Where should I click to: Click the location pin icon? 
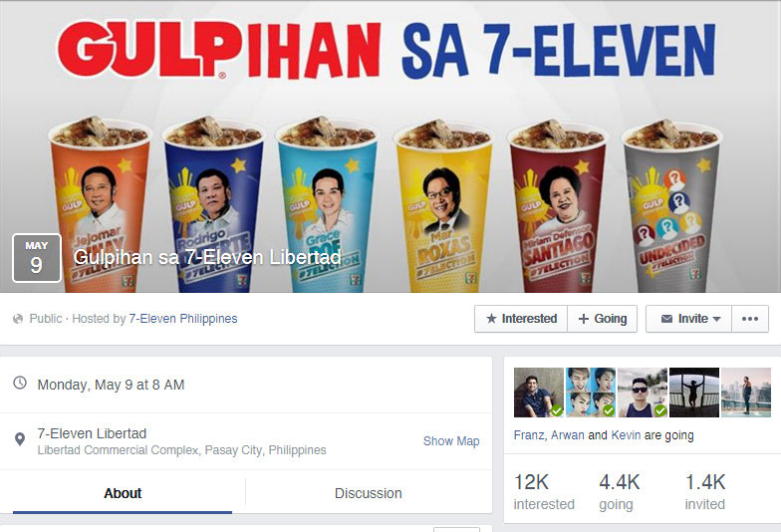click(x=20, y=439)
